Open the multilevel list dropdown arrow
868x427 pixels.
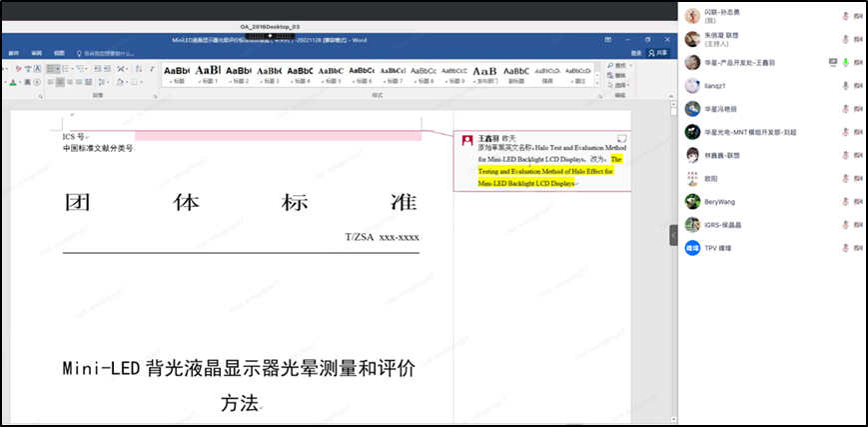point(86,69)
